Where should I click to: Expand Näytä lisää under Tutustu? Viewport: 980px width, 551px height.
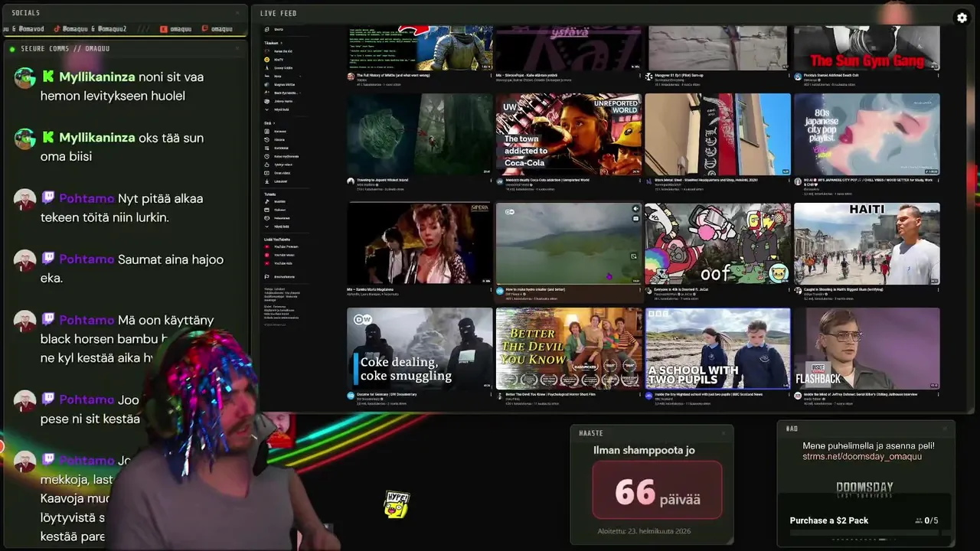tap(277, 227)
